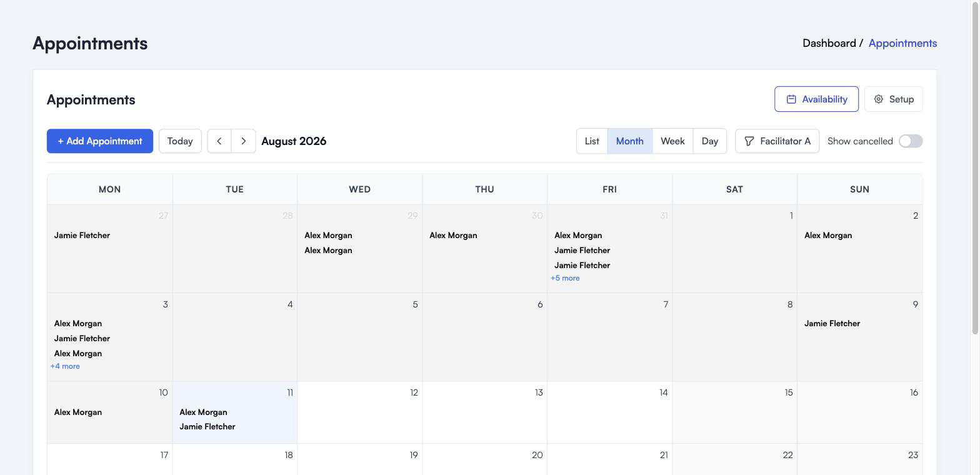Switch to Week view

672,141
